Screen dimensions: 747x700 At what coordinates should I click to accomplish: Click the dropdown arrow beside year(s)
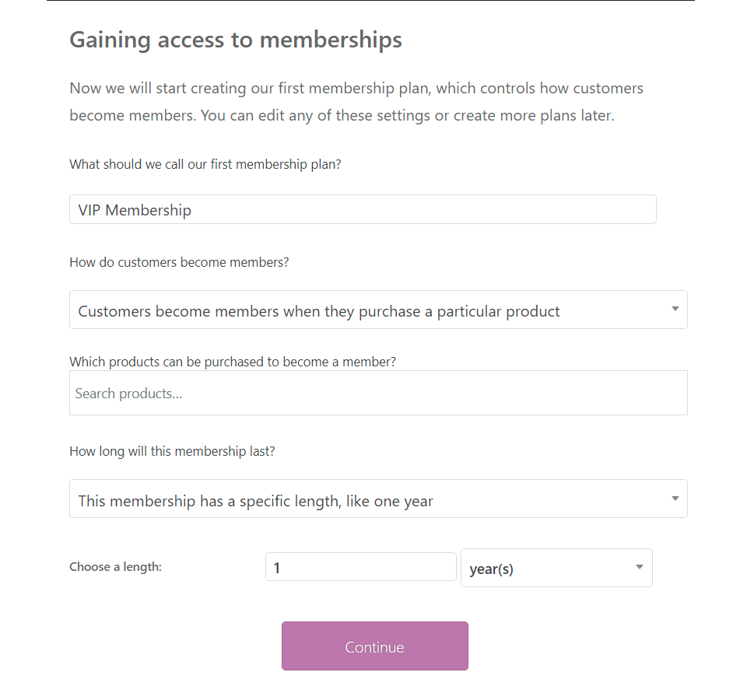coord(638,568)
